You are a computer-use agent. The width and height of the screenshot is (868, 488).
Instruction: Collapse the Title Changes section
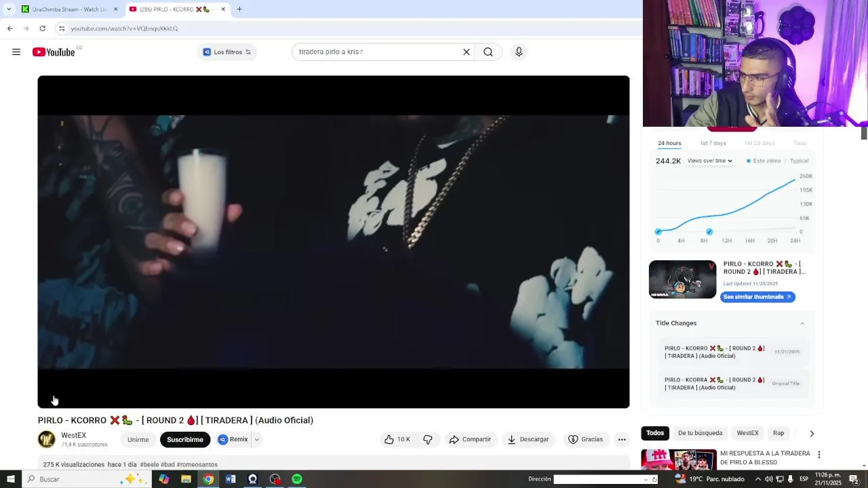(802, 323)
